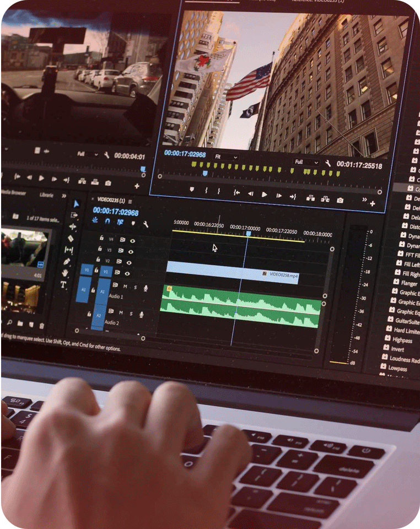
Task: Open timeline wrench display settings
Action: click(x=146, y=224)
